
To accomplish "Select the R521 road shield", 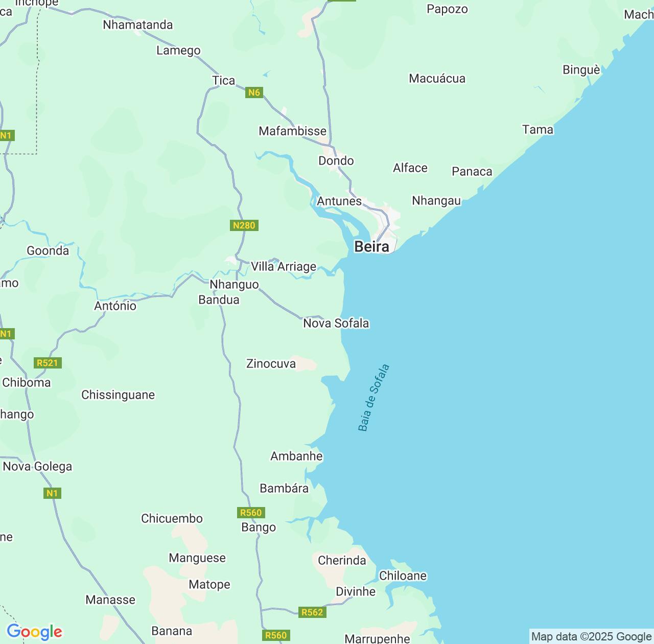I will pyautogui.click(x=48, y=363).
